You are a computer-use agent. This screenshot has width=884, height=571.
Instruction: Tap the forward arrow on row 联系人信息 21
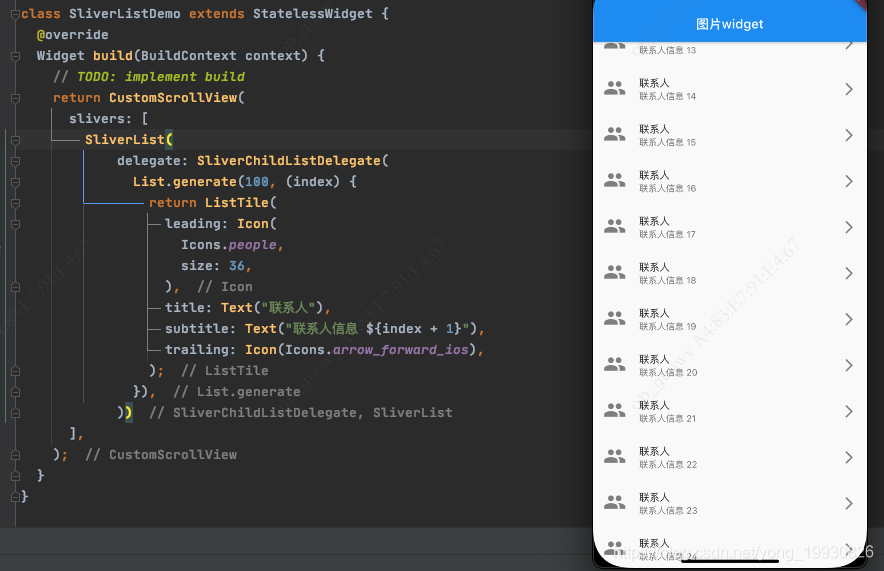coord(849,411)
